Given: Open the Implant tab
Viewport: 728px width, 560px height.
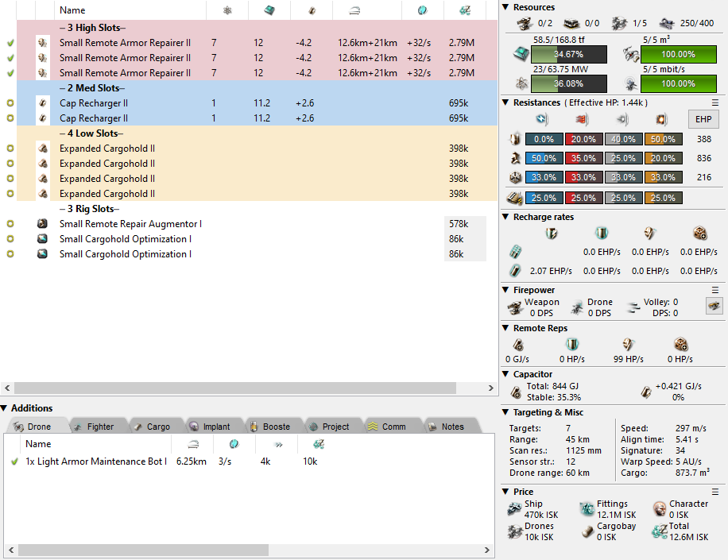Looking at the screenshot, I should click(209, 427).
